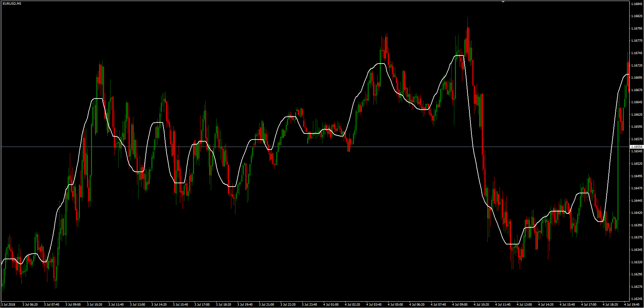The width and height of the screenshot is (644, 308).
Task: Click the '3 Jul 2018' date label
Action: point(8,305)
